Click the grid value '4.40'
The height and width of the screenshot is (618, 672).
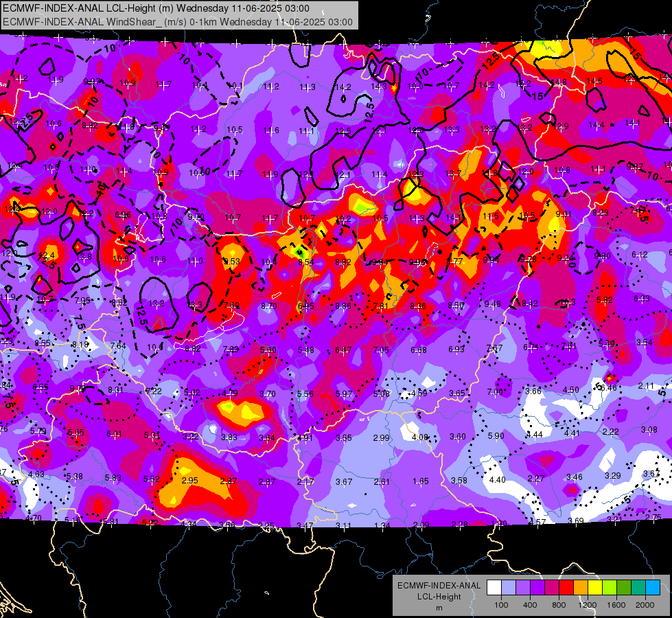[498, 479]
